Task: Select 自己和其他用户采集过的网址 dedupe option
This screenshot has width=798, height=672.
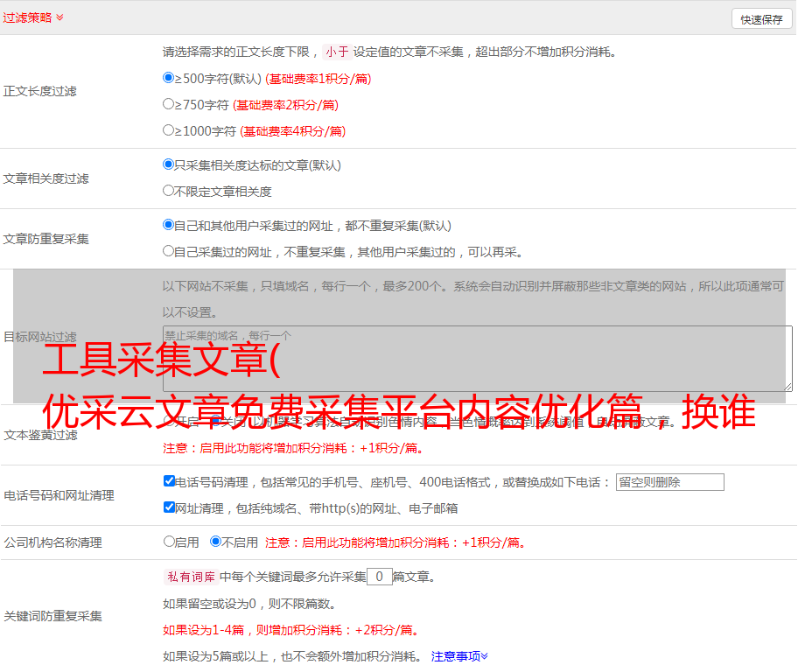Action: click(x=169, y=225)
